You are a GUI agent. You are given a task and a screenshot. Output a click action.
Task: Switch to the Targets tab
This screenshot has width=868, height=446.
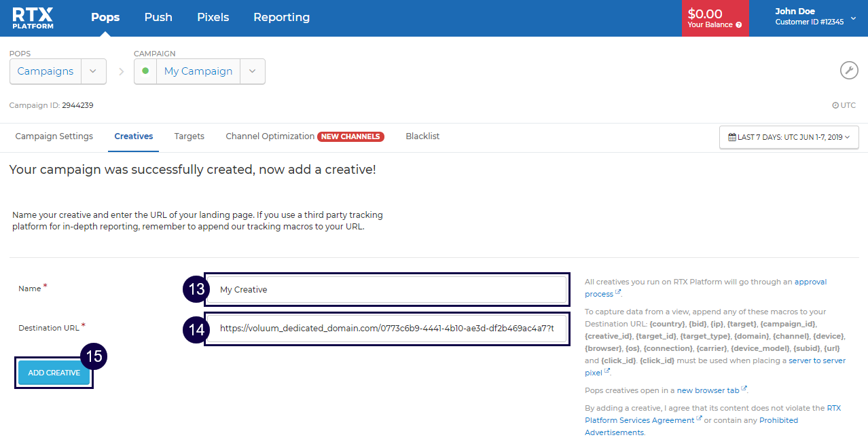tap(189, 136)
